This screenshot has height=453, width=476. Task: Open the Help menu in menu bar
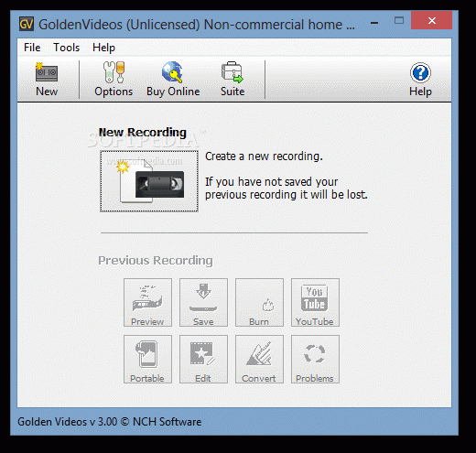coord(103,48)
